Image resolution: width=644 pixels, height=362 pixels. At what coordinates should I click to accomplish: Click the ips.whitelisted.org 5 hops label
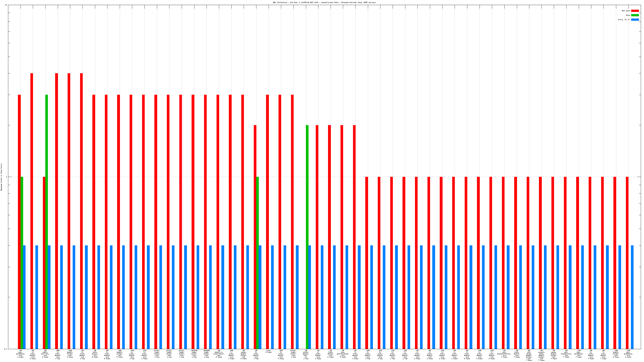click(x=343, y=354)
